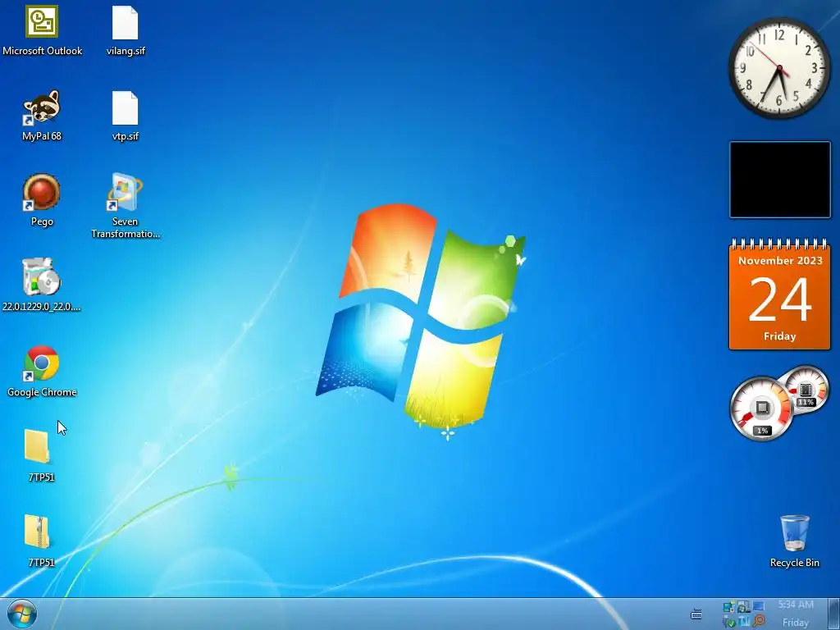Screen dimensions: 840x630
Task: Click the on-screen keyboard tray icon
Action: pos(696,614)
